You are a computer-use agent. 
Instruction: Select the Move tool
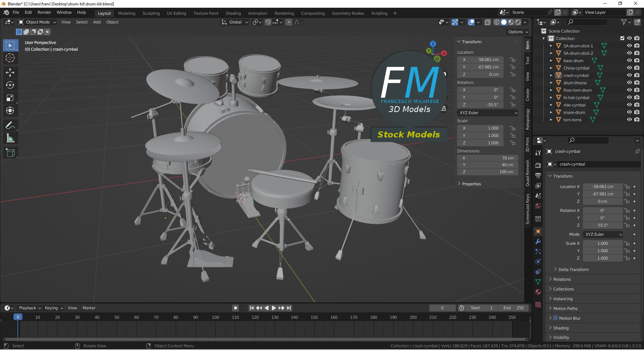pyautogui.click(x=10, y=73)
